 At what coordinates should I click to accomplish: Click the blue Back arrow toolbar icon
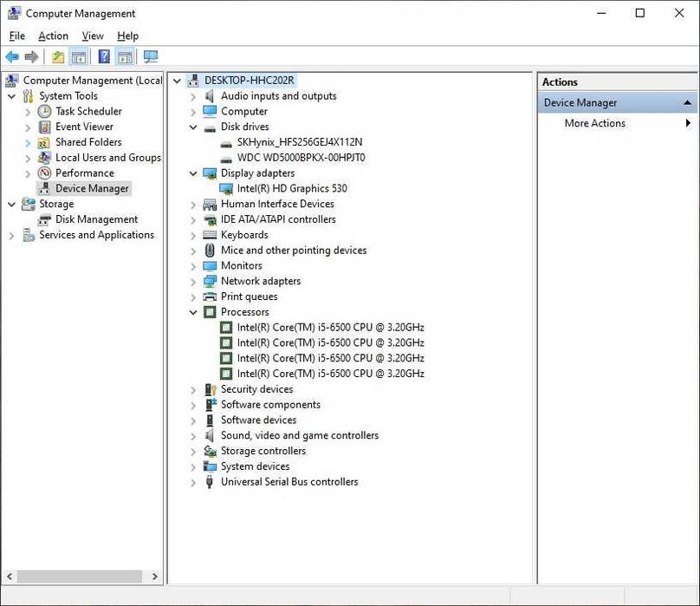click(12, 56)
